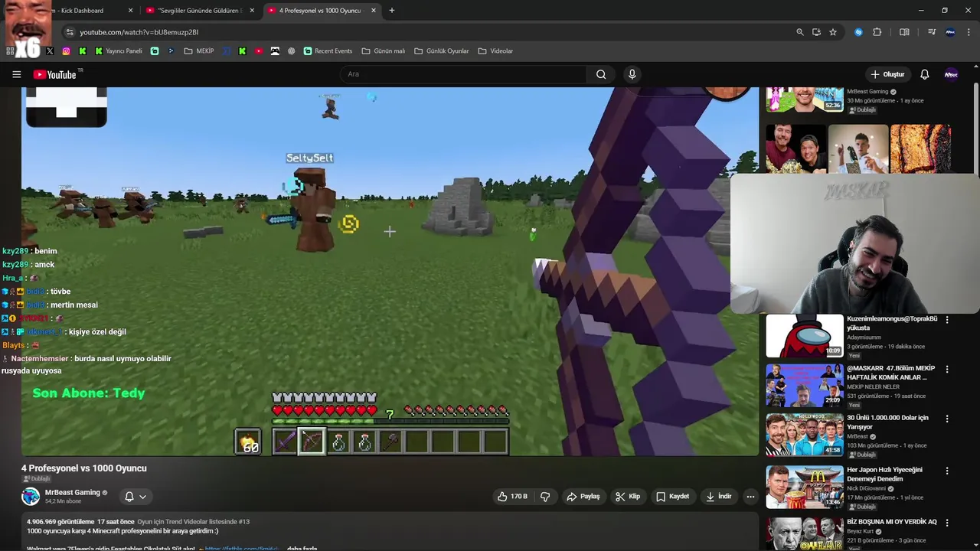The image size is (980, 551).
Task: Open the YouTube bookmark icon
Action: tap(259, 51)
